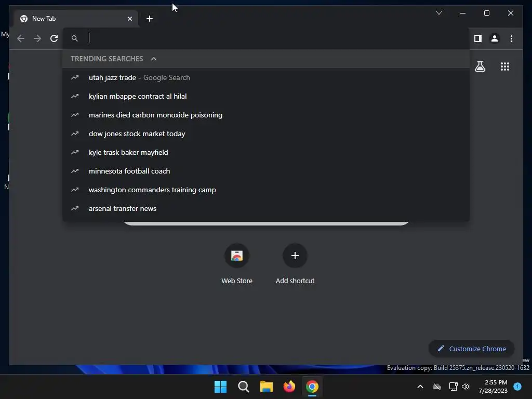The height and width of the screenshot is (399, 532).
Task: Show hidden system tray icons
Action: [x=420, y=387]
